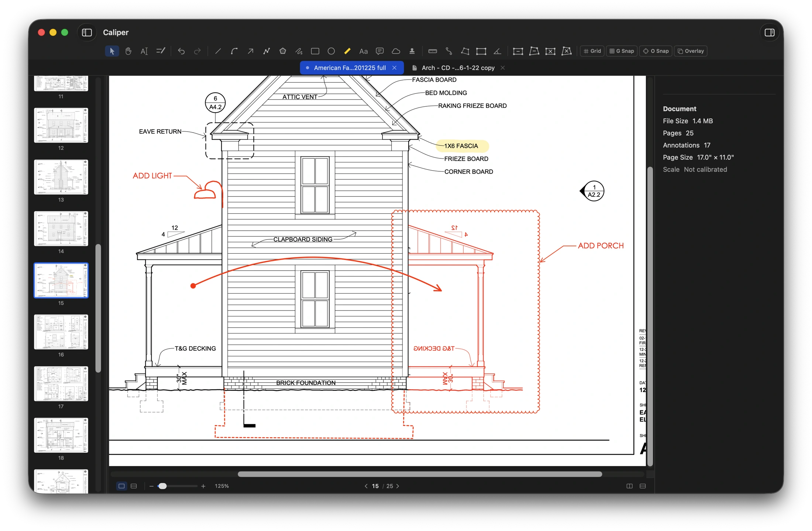Close the American Fa...201225 full tab
This screenshot has height=531, width=812.
coord(395,68)
